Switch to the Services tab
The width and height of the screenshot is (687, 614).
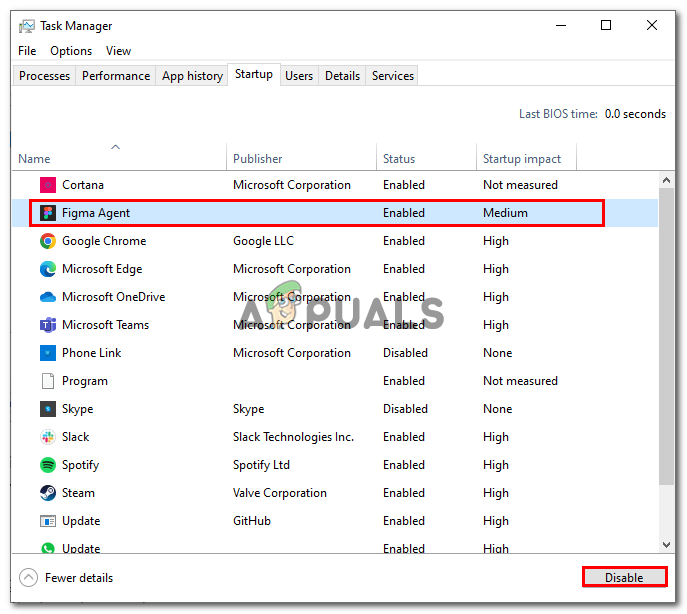click(393, 76)
